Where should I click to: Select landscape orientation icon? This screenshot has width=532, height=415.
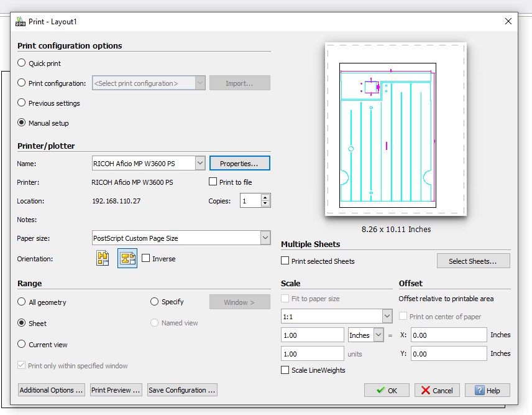coord(127,258)
